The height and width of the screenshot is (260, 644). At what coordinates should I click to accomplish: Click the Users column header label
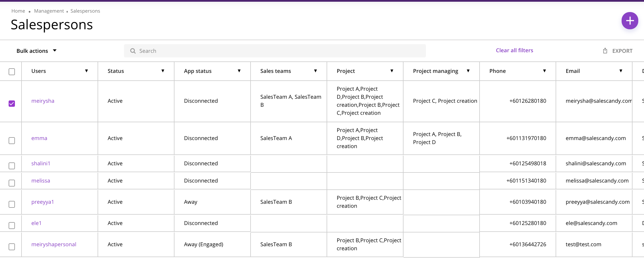coord(38,71)
